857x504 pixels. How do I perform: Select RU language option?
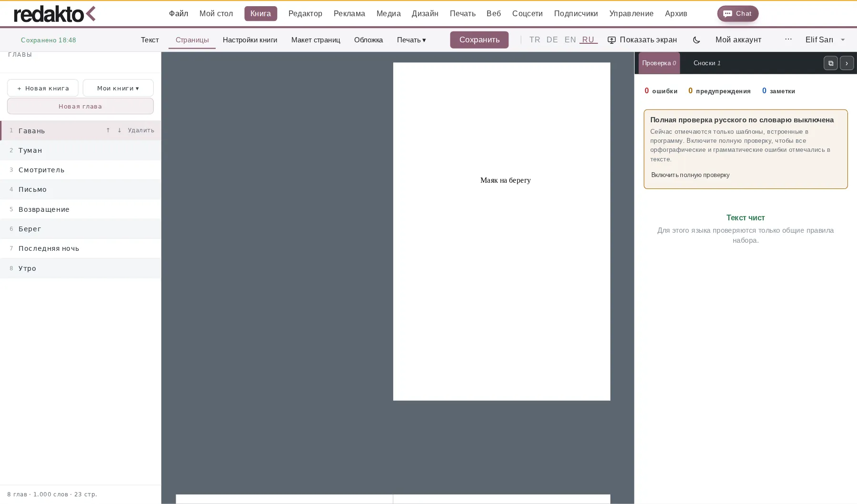(588, 40)
